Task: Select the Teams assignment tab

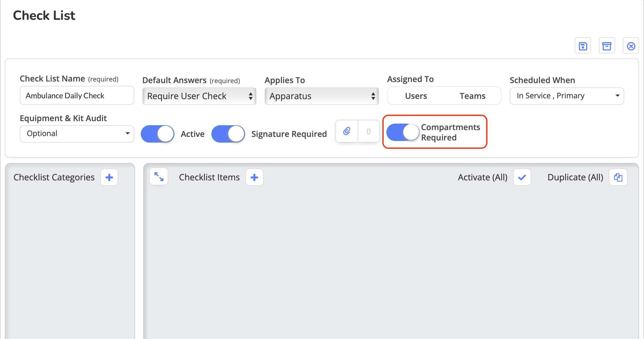Action: (473, 96)
